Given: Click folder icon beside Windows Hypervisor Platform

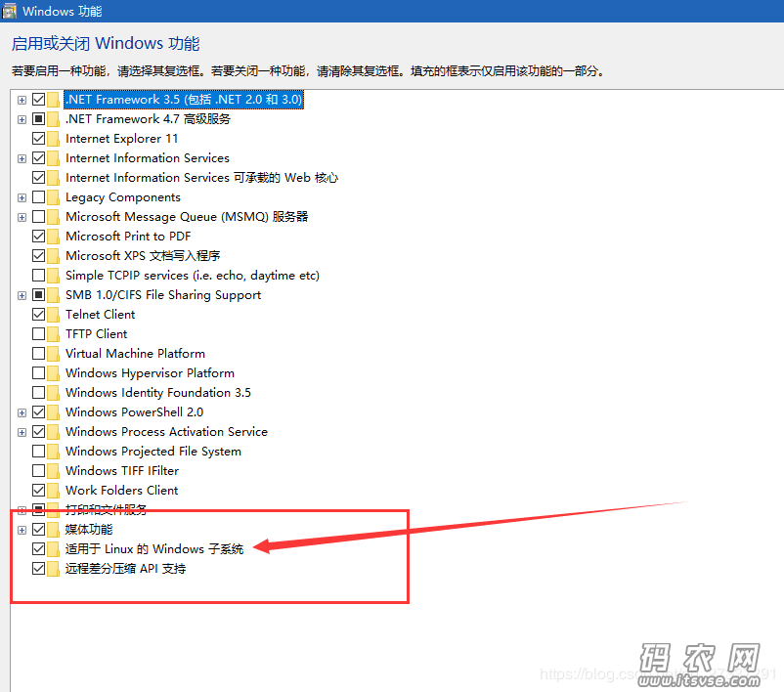Looking at the screenshot, I should [54, 373].
